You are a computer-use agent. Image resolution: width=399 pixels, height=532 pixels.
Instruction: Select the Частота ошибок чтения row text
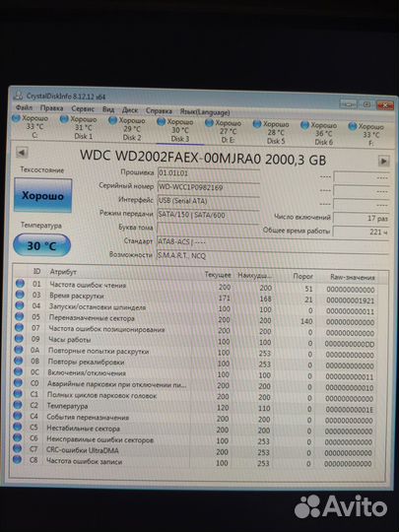coord(88,285)
